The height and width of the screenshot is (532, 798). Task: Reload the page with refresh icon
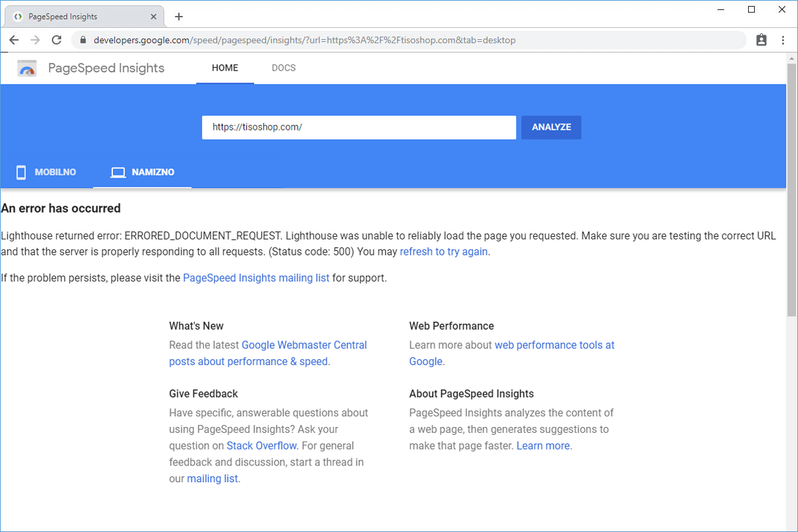pos(57,40)
